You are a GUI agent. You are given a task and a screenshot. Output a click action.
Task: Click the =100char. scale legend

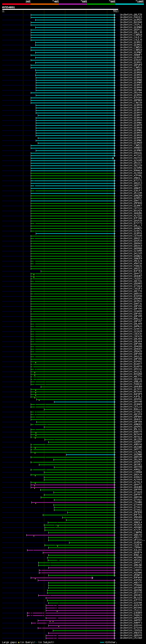(109, 642)
